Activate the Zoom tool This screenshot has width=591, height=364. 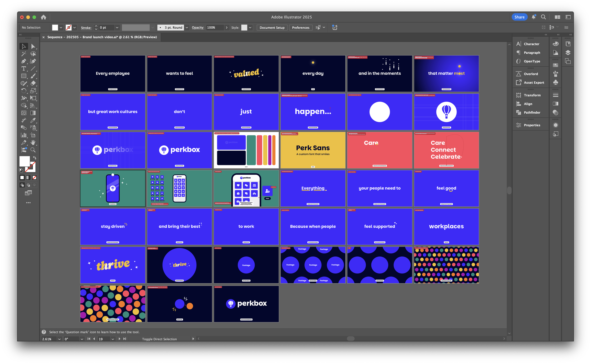coord(33,150)
